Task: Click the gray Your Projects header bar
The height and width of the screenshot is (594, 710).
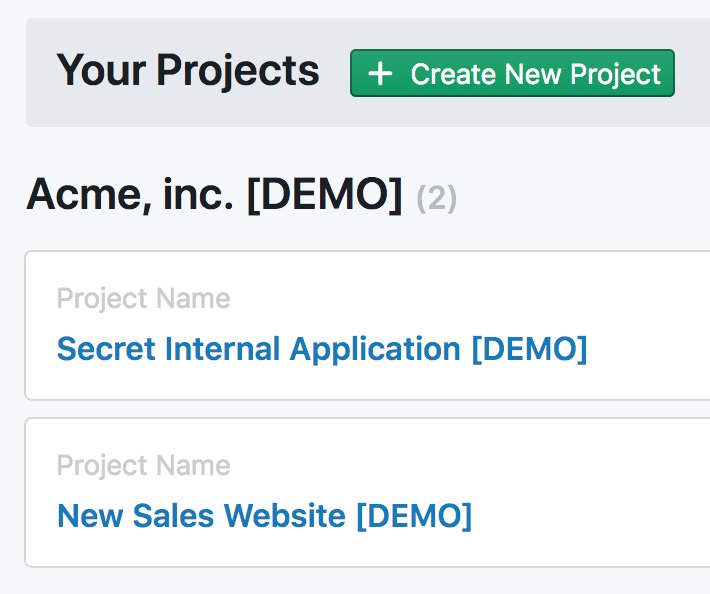Action: click(368, 72)
